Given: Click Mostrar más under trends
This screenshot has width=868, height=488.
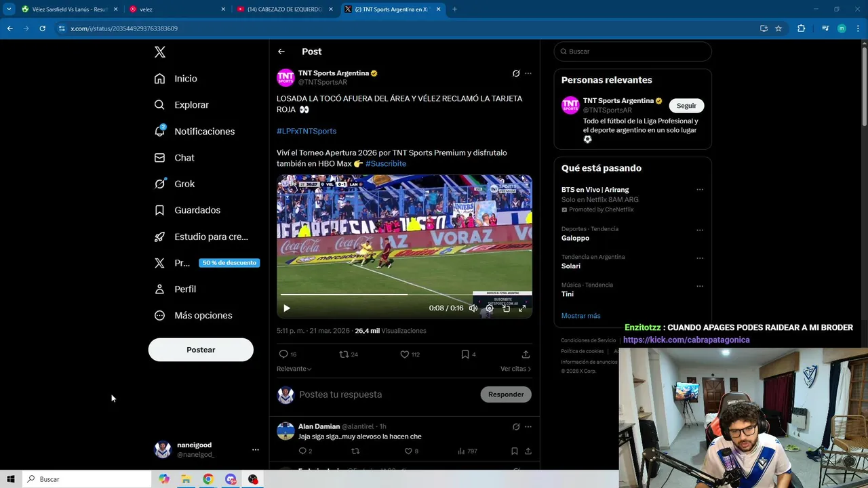Looking at the screenshot, I should click(580, 316).
